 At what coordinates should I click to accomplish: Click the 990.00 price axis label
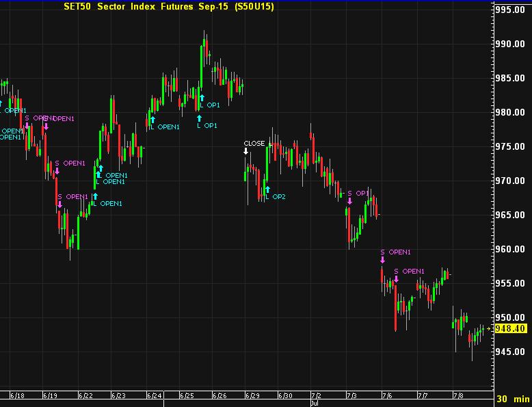pyautogui.click(x=509, y=44)
